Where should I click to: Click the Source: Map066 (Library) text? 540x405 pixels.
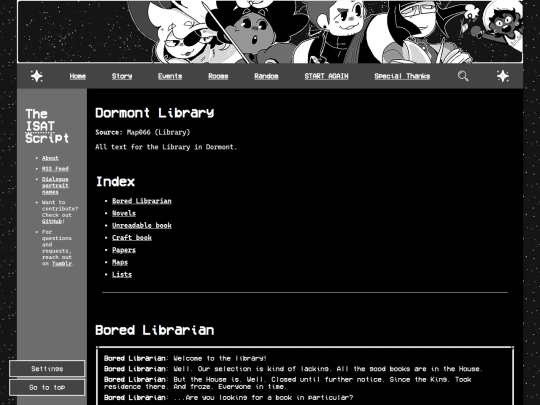(143, 132)
